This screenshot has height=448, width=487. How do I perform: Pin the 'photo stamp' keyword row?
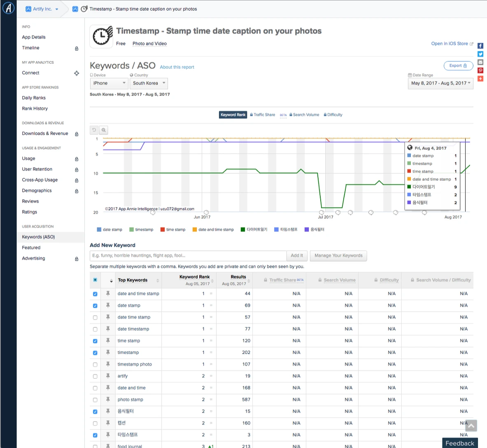(x=108, y=399)
